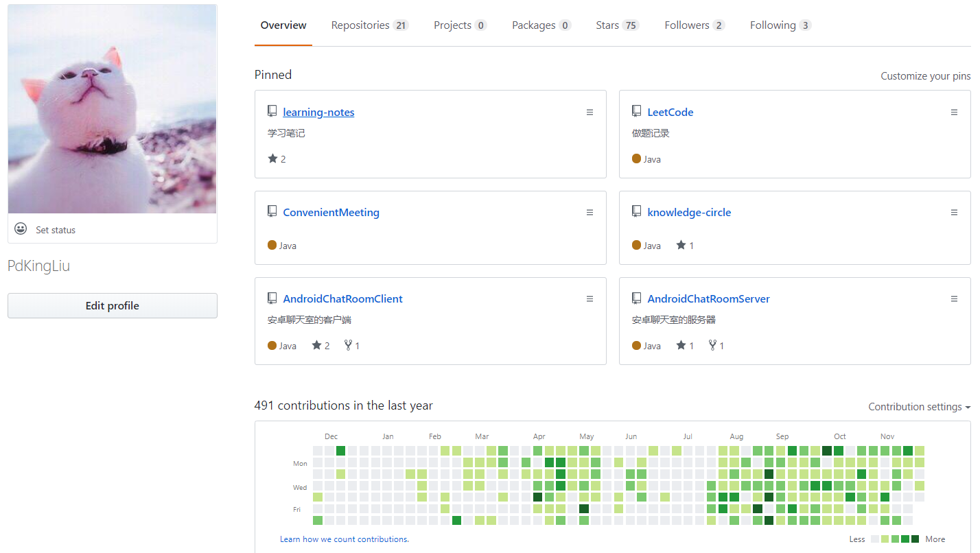980x553 pixels.
Task: Click the white cat profile avatar
Action: tap(113, 109)
